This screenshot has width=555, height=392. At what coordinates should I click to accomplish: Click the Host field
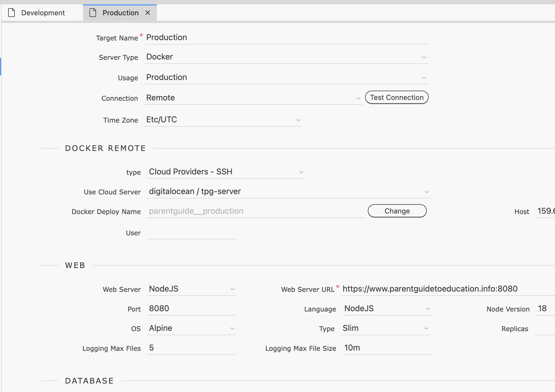tap(545, 211)
